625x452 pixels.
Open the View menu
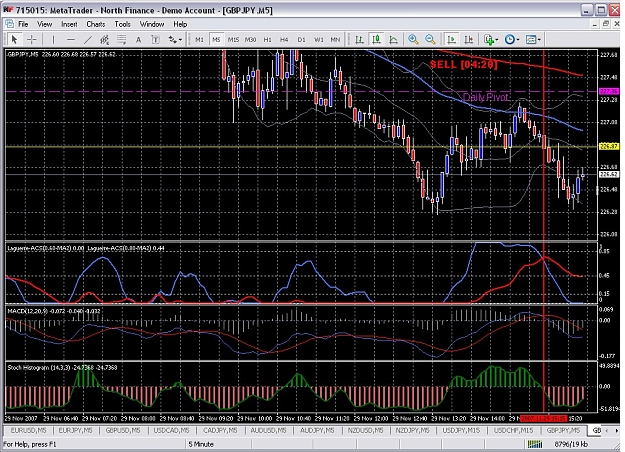point(44,24)
